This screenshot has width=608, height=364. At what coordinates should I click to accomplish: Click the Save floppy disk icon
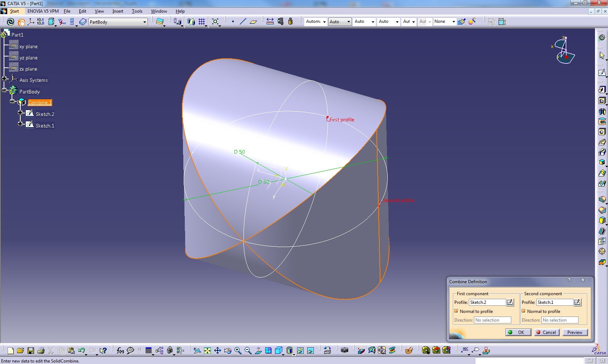(31, 350)
